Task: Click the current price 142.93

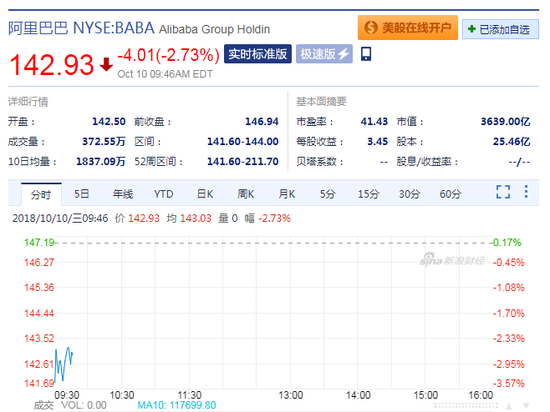Action: 52,65
